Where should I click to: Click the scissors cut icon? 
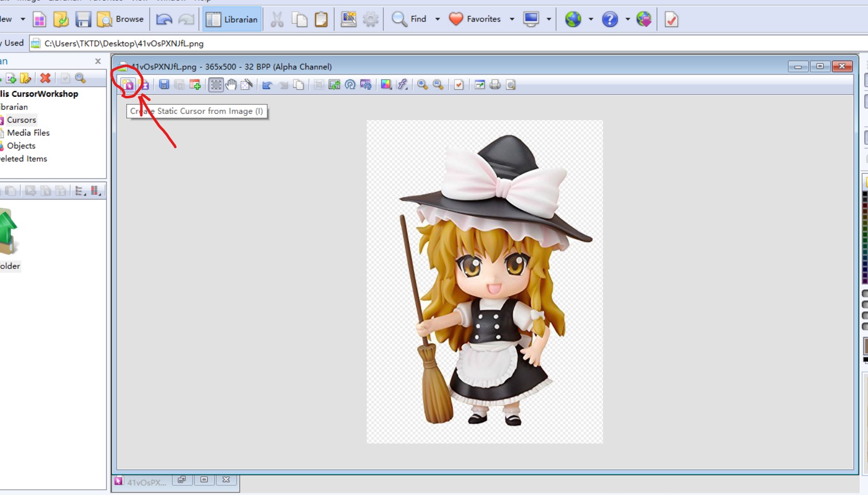(x=277, y=20)
